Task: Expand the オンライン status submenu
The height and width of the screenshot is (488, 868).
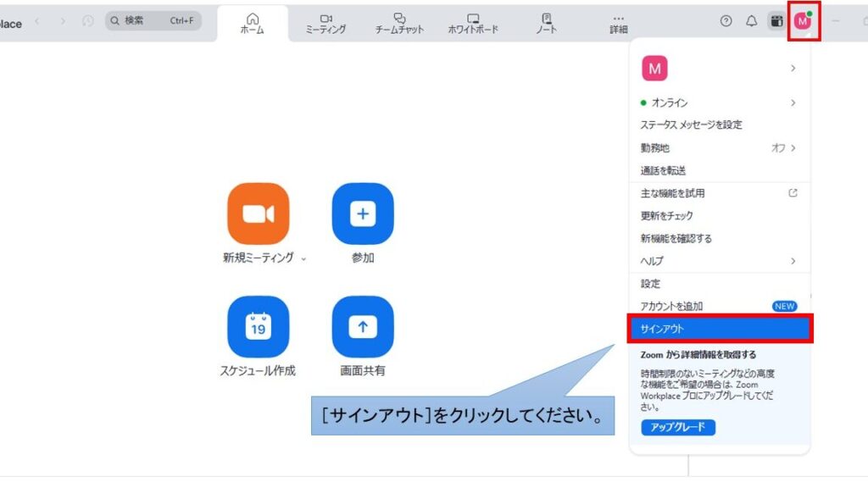Action: [793, 103]
